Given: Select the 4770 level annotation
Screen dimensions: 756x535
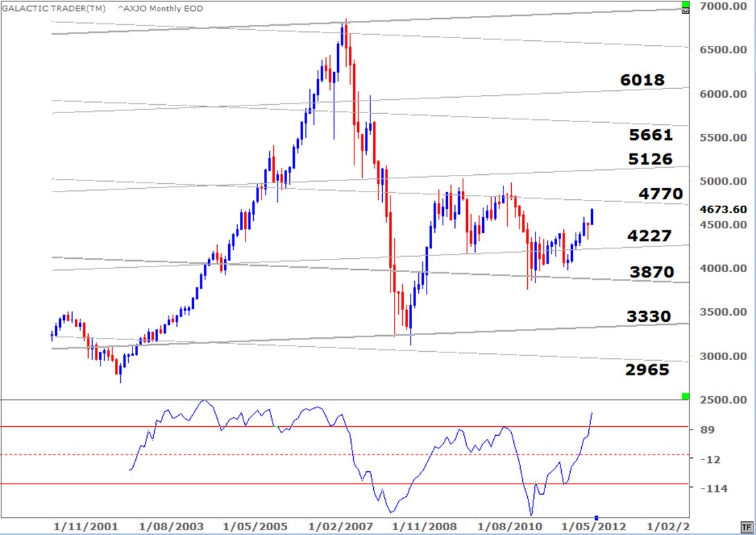Looking at the screenshot, I should (x=660, y=194).
